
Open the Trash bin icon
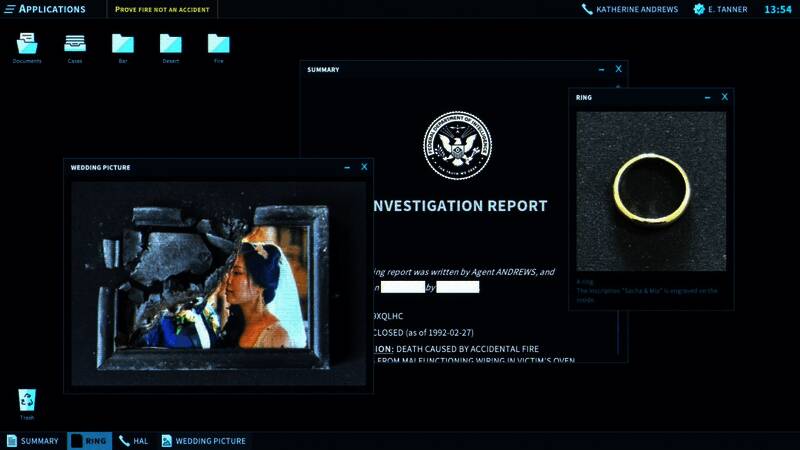(x=27, y=401)
